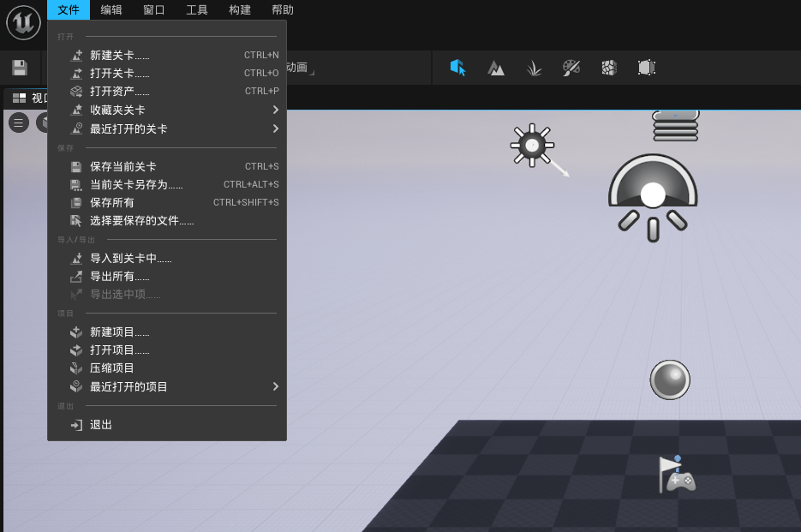Choose 打开关卡 menu entry
Screen dimensions: 801x532
[x=167, y=73]
